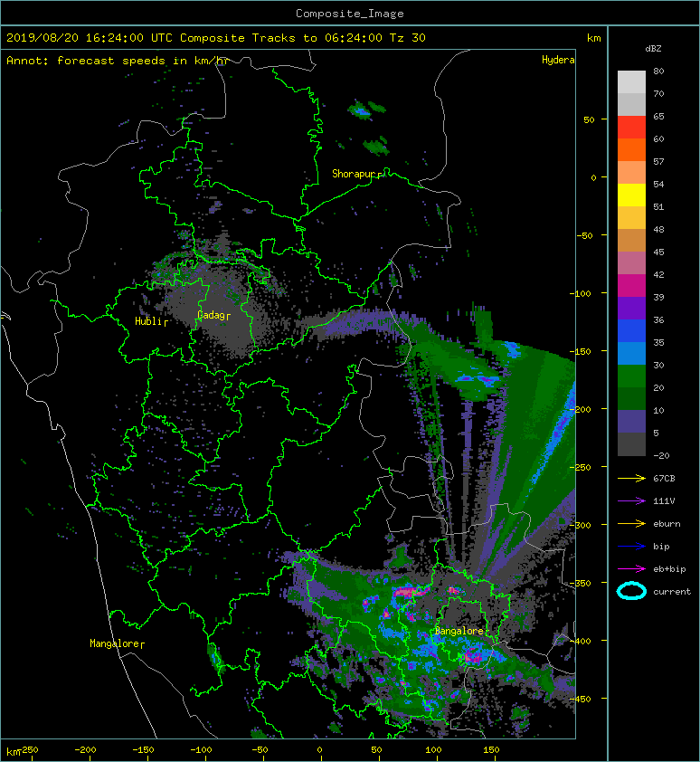Click the Mangalore city label

(x=115, y=643)
